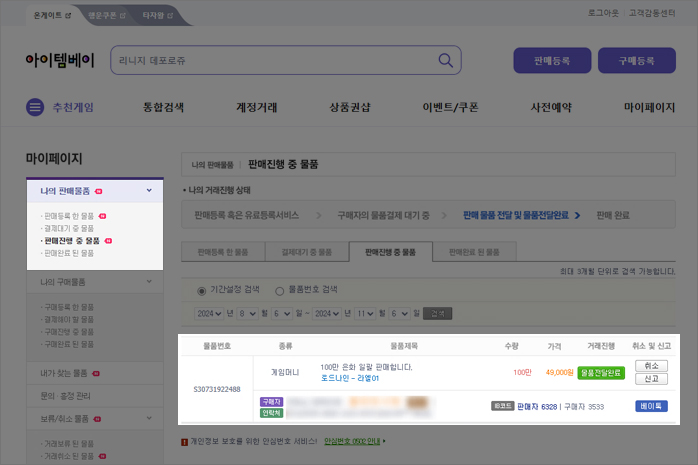Open the 온게이트 top tab

tap(53, 16)
